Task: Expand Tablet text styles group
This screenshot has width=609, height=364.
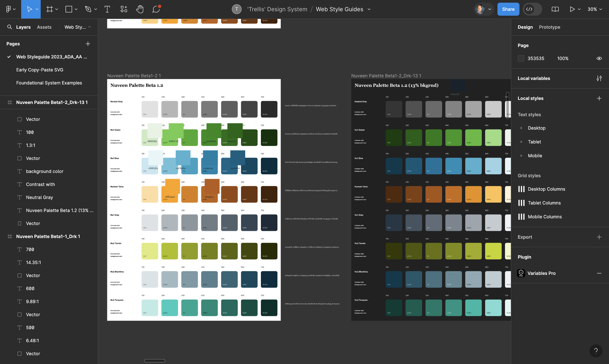Action: (521, 142)
